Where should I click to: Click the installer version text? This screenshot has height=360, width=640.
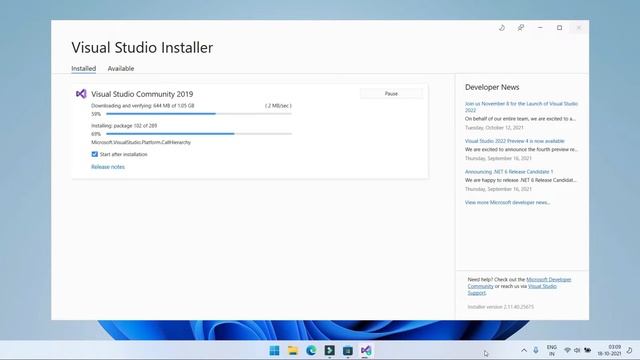point(500,307)
